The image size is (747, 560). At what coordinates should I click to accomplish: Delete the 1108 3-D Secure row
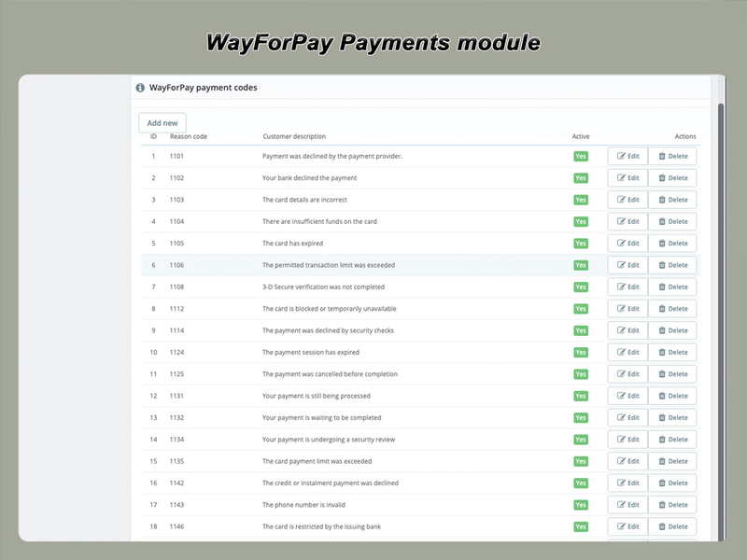pyautogui.click(x=672, y=287)
